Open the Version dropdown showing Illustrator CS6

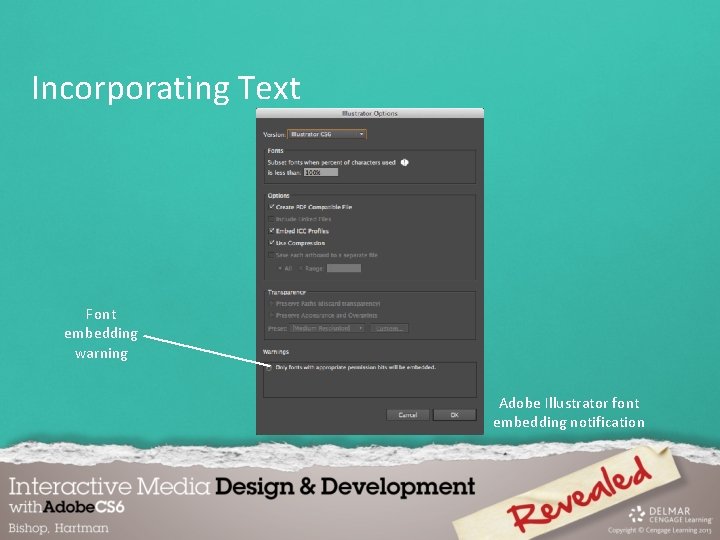[327, 134]
